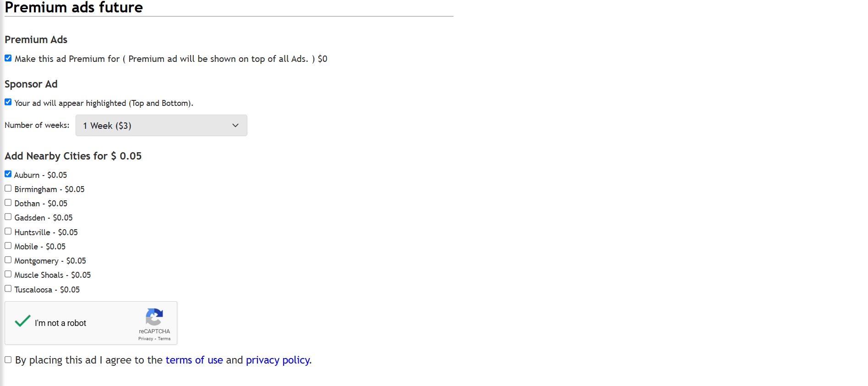Uncheck the Sponsor Ad highlighted checkbox
The image size is (868, 386).
click(8, 102)
